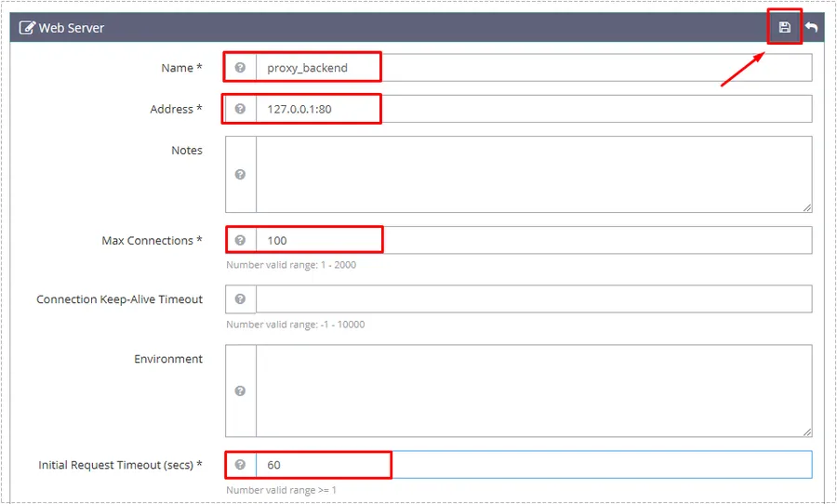Click hint 'Number valid range: 1 - 2000'
Screen dimensions: 837x504
(x=291, y=265)
